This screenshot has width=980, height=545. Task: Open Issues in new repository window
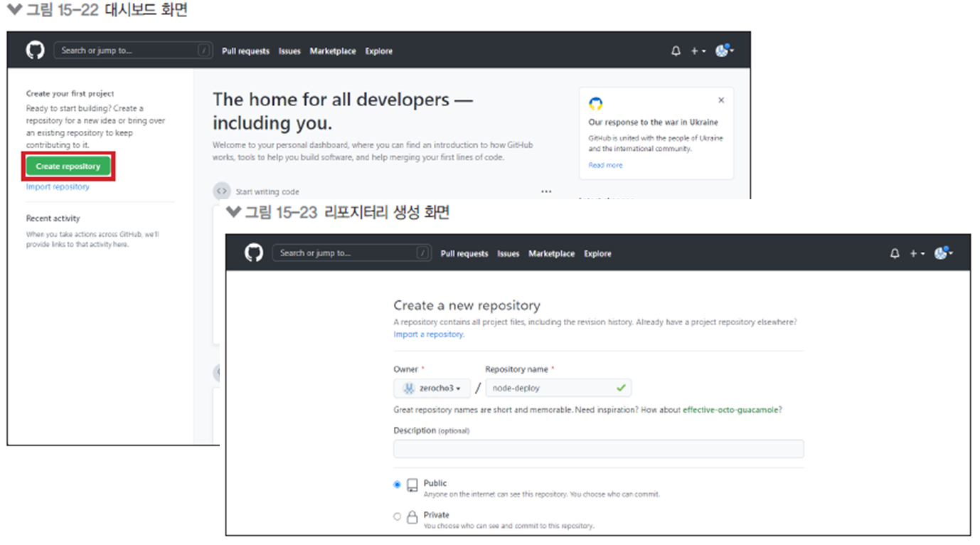[x=508, y=253]
